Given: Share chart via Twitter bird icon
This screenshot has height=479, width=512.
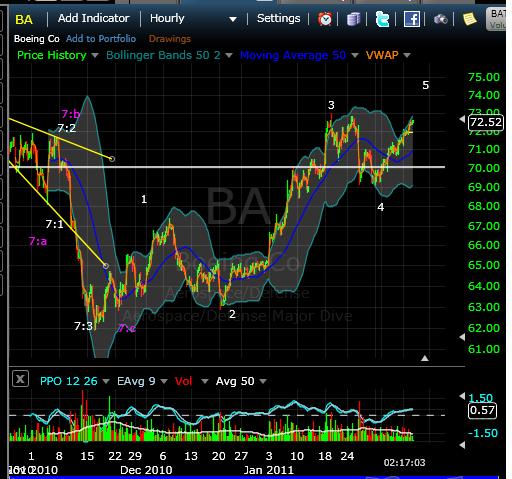Looking at the screenshot, I should [382, 19].
